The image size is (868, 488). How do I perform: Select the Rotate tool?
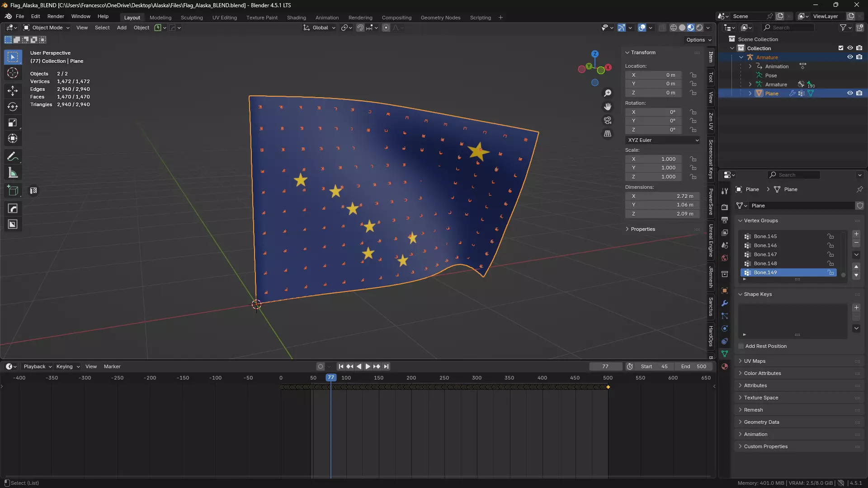[13, 107]
